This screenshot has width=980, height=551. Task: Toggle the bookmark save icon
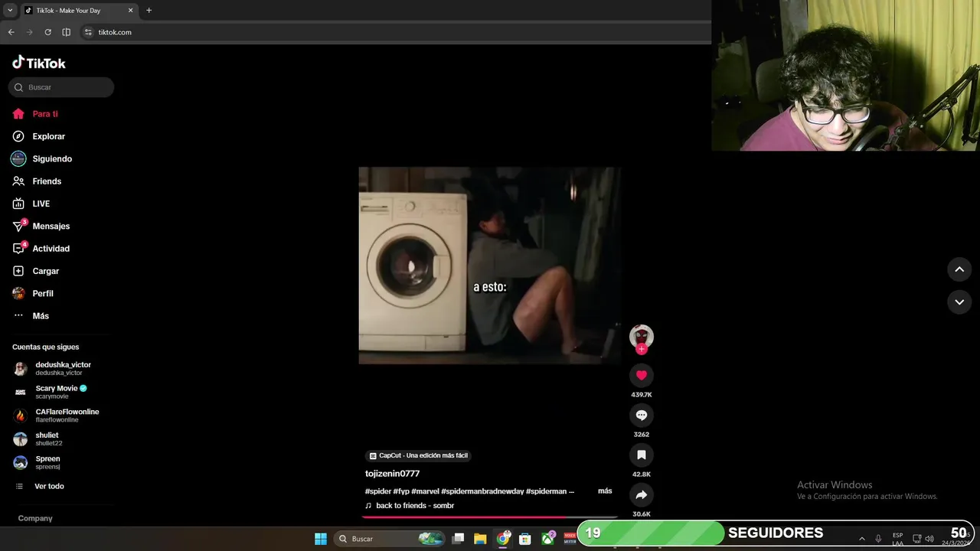(642, 455)
